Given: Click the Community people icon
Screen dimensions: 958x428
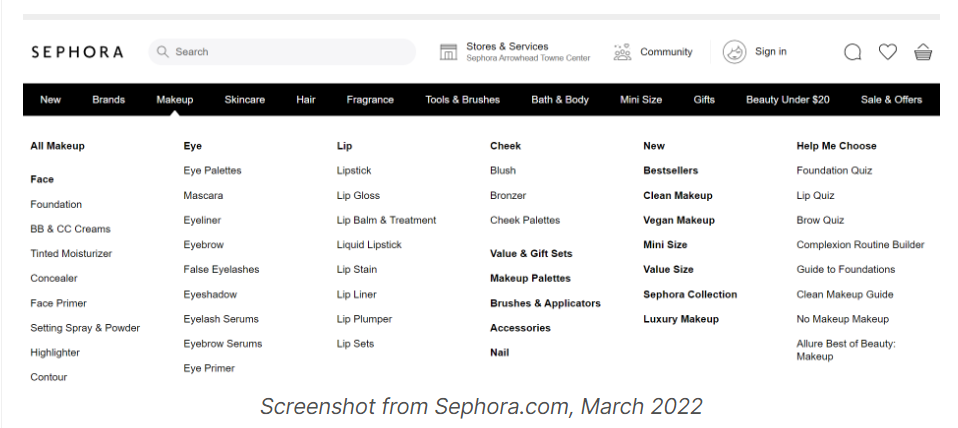Looking at the screenshot, I should coord(622,52).
